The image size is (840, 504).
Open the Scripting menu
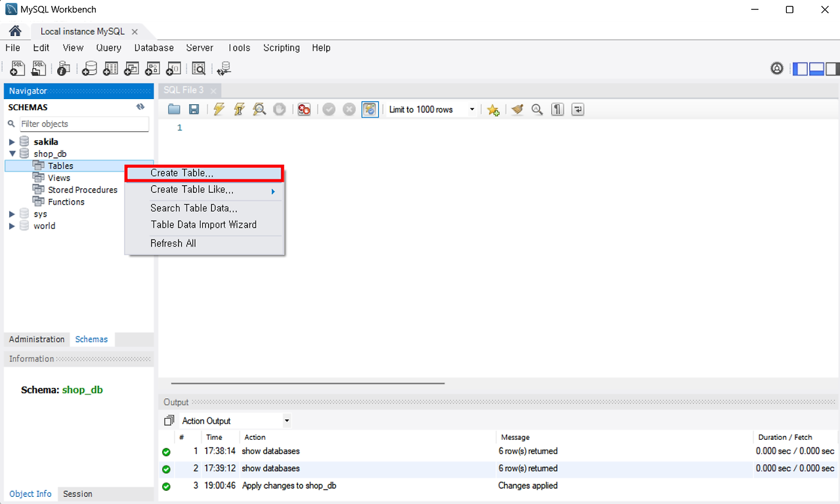pyautogui.click(x=282, y=48)
